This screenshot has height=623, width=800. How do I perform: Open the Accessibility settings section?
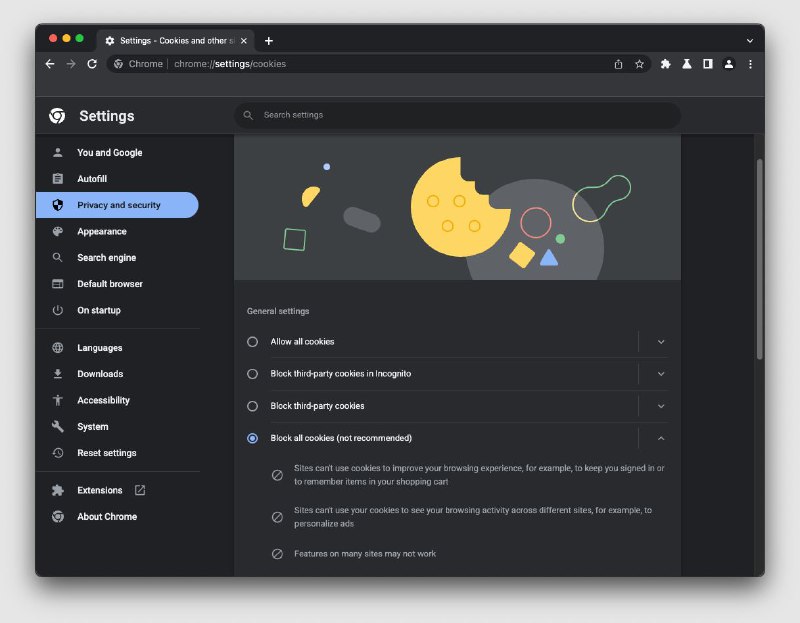click(x=104, y=400)
